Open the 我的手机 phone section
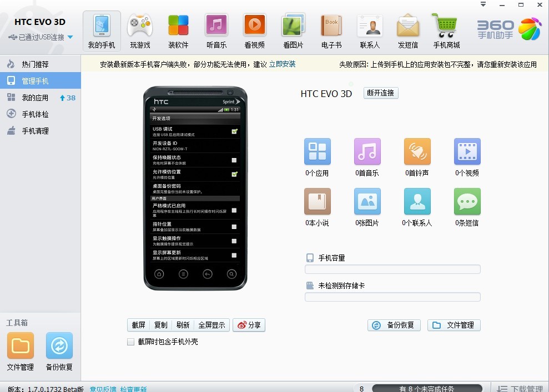This screenshot has height=392, width=549. pos(102,32)
